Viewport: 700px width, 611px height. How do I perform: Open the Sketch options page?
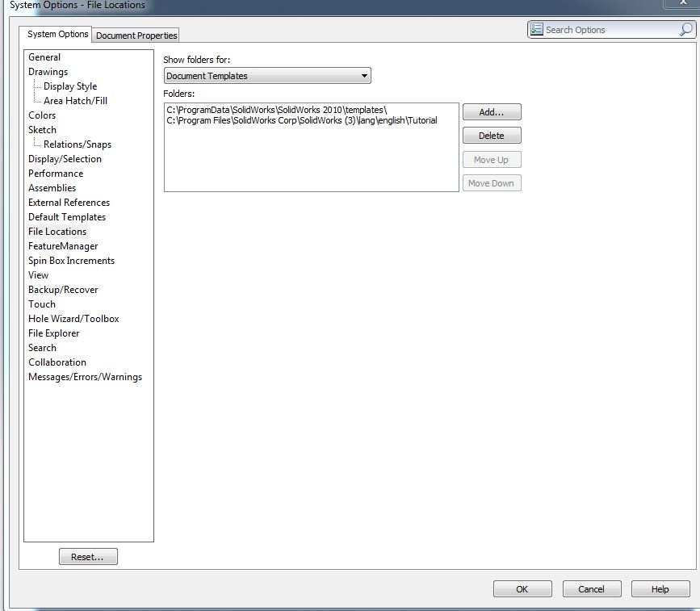(42, 130)
